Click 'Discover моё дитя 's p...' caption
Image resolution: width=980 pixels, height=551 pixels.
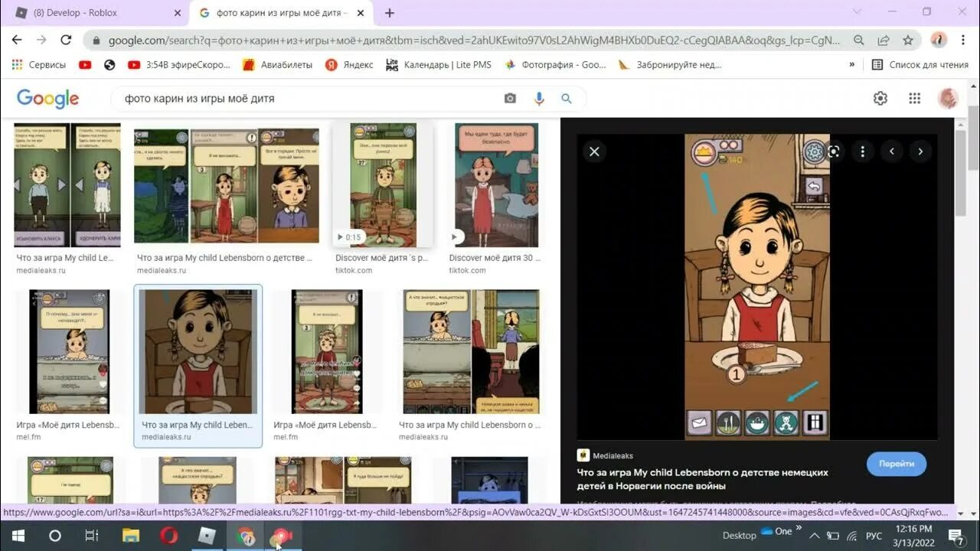pyautogui.click(x=383, y=258)
